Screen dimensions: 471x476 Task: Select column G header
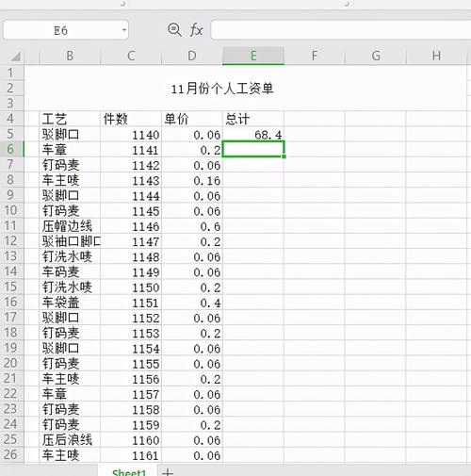[376, 56]
